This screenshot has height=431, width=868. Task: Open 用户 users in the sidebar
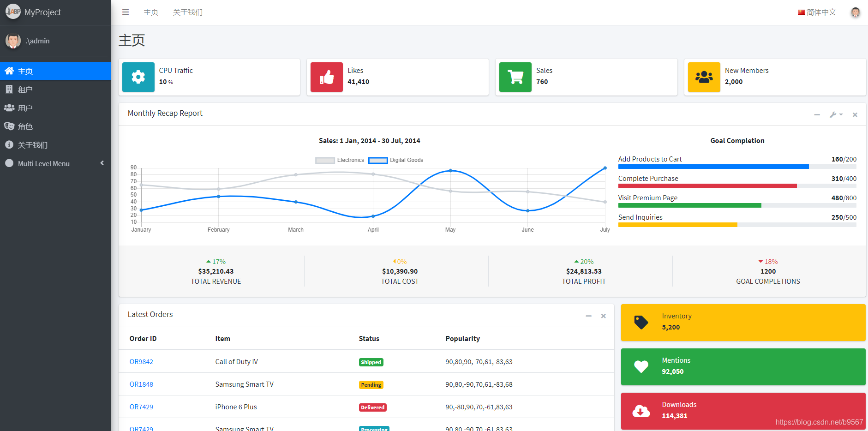point(55,108)
